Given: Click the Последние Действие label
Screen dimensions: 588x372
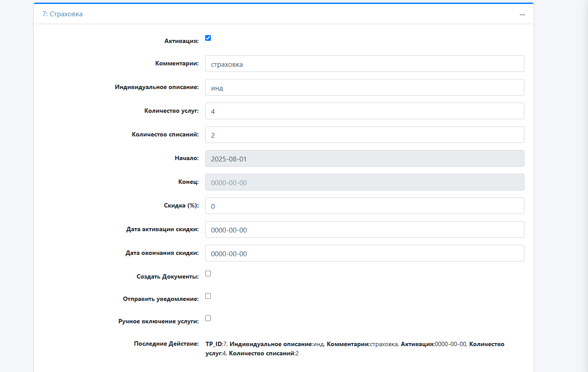Looking at the screenshot, I should click(x=167, y=343).
